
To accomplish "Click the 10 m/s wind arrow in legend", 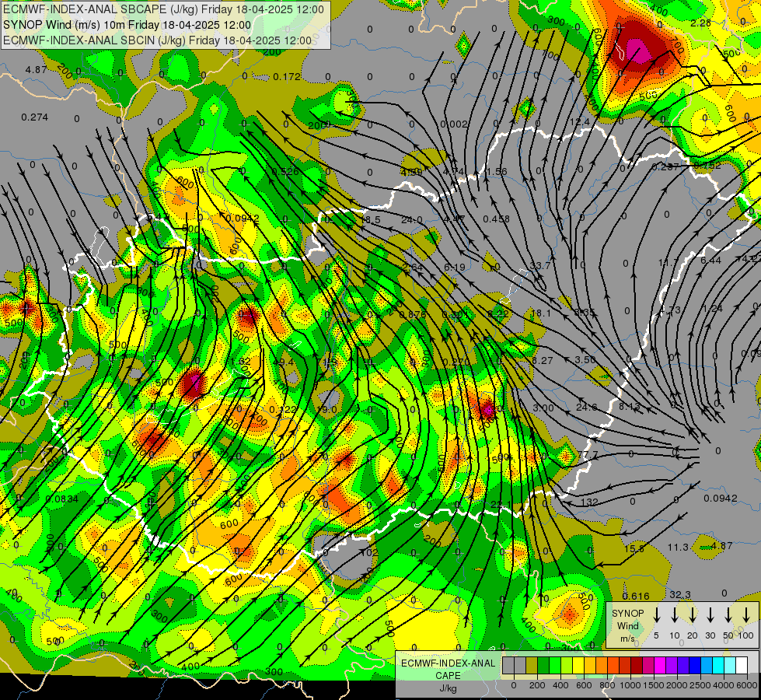I will pos(675,615).
